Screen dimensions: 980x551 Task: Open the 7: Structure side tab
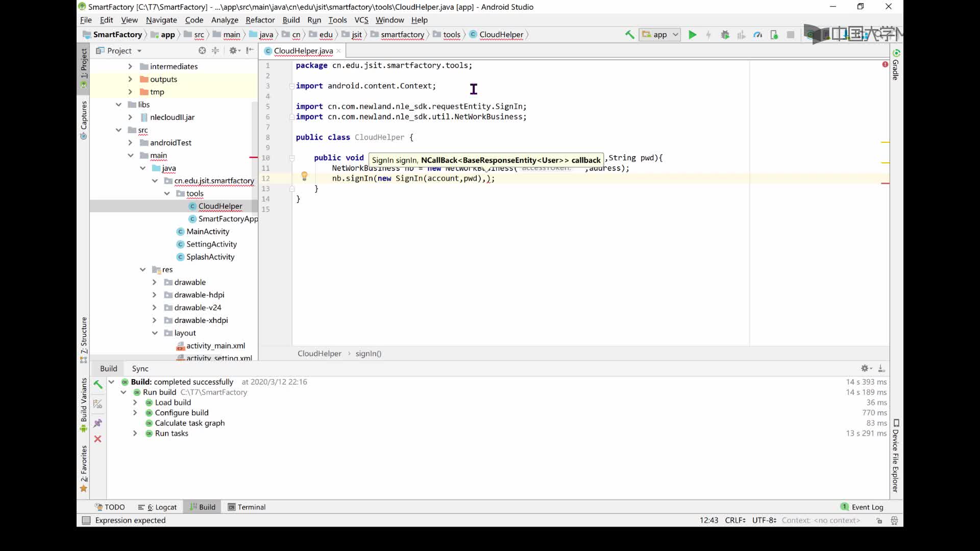click(x=84, y=339)
